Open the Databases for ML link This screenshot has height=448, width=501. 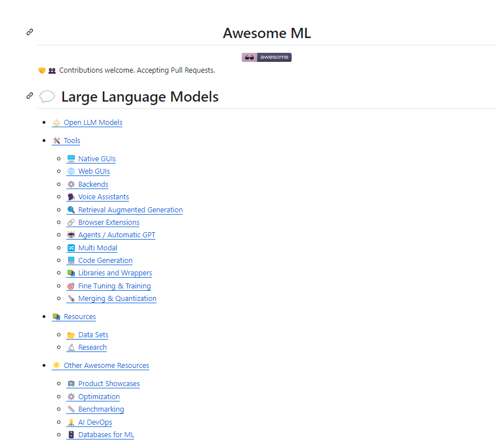(106, 434)
